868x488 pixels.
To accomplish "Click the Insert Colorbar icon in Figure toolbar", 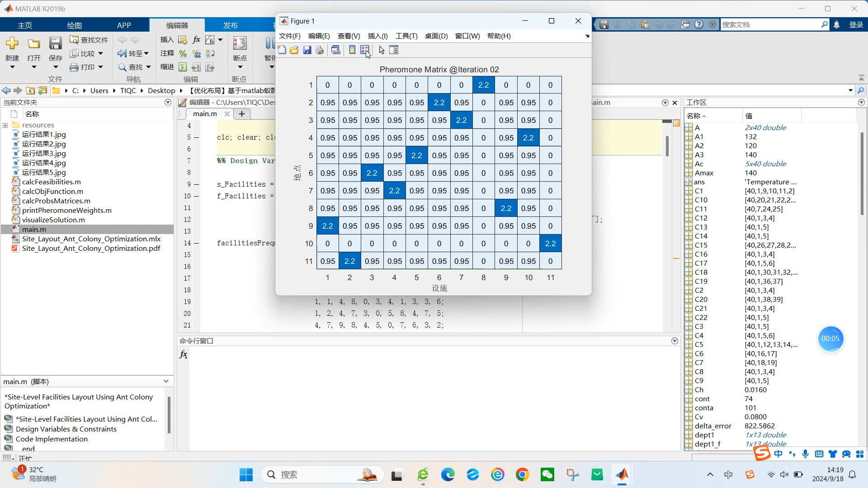I will [352, 50].
